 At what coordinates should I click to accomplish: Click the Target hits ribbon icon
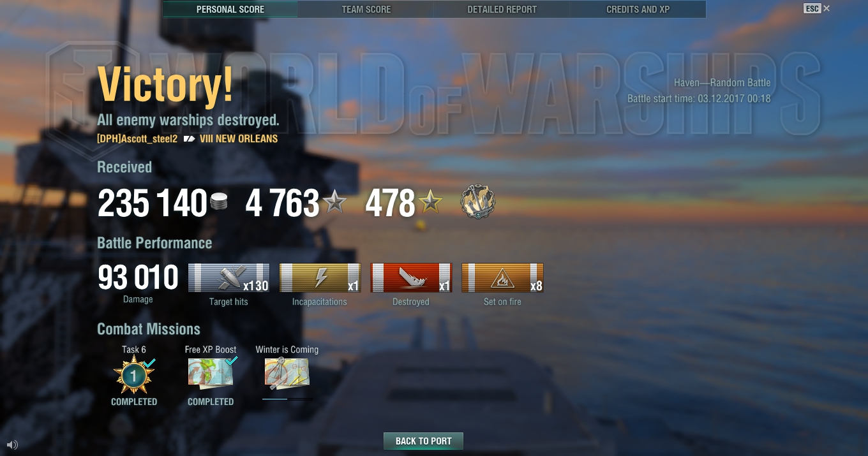click(228, 278)
